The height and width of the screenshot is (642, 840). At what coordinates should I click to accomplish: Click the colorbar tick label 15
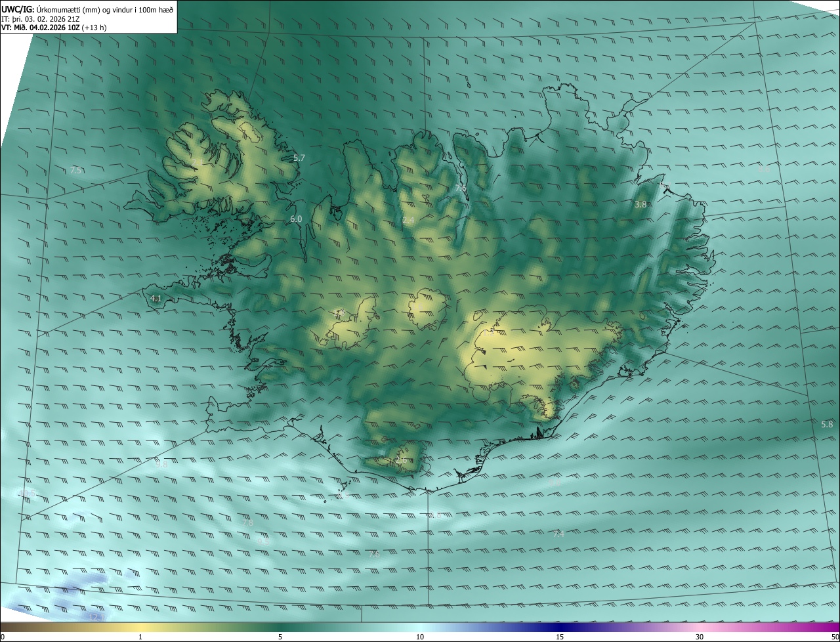point(560,637)
